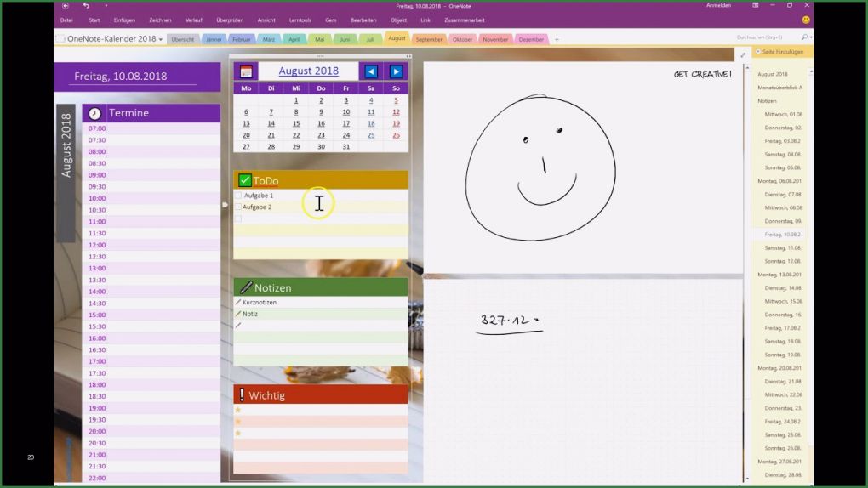Switch to the Dezember section tab
This screenshot has height=488, width=868.
[531, 39]
